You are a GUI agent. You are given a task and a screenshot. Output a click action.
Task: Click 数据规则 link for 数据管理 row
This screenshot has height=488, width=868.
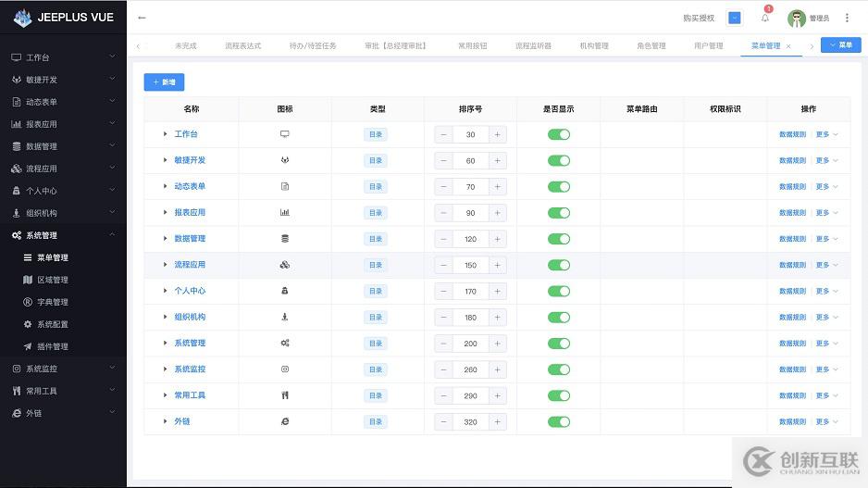792,239
